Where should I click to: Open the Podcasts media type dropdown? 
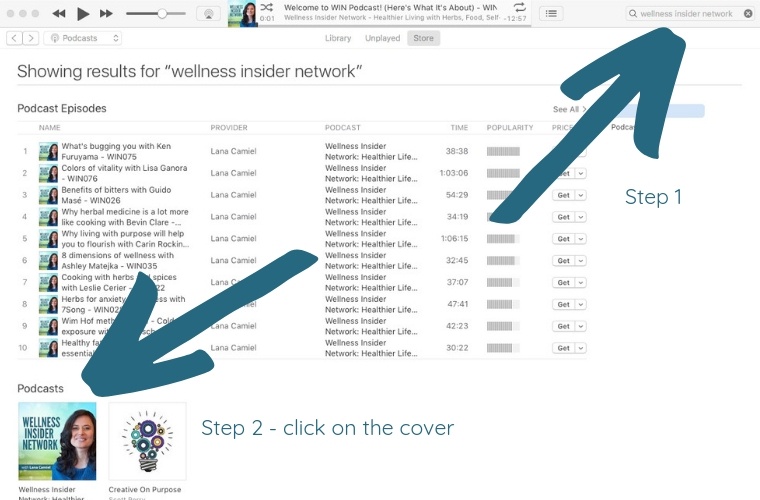click(82, 38)
